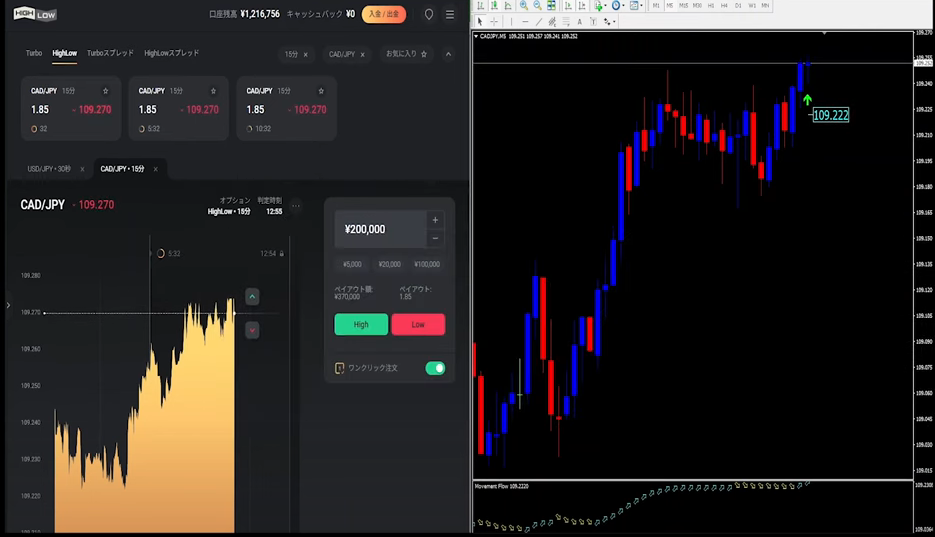This screenshot has width=935, height=537.
Task: Switch MT4 chart to H1 timeframe
Action: point(711,5)
